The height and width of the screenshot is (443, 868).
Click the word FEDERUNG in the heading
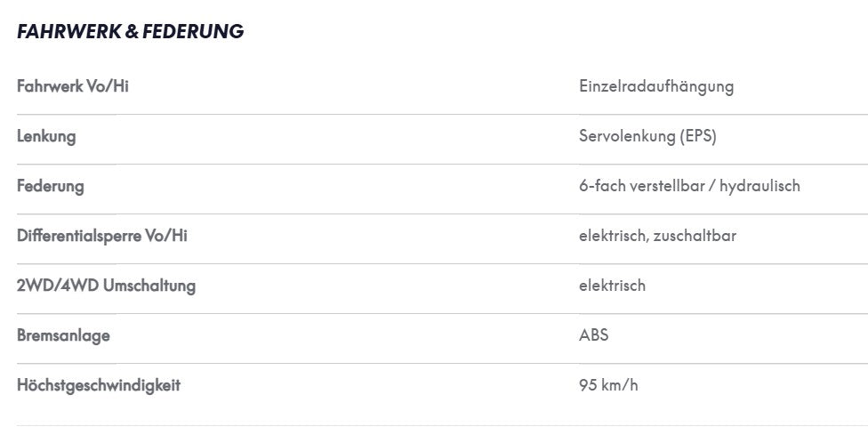click(193, 31)
